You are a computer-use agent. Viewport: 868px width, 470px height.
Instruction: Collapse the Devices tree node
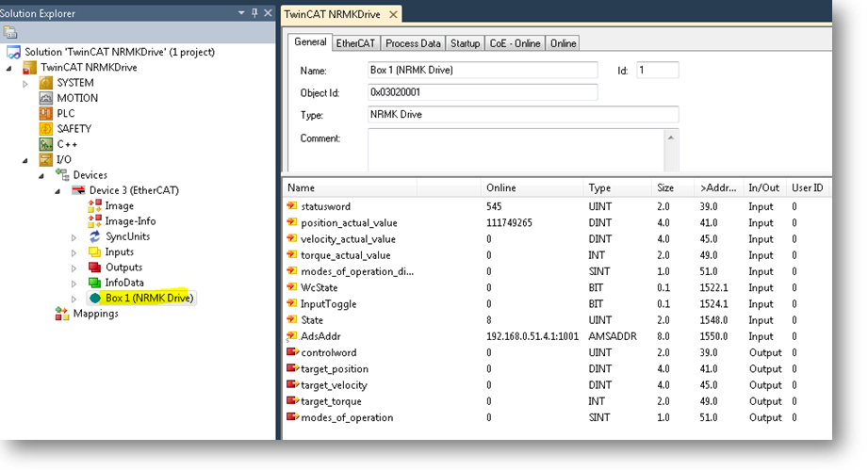coord(41,176)
